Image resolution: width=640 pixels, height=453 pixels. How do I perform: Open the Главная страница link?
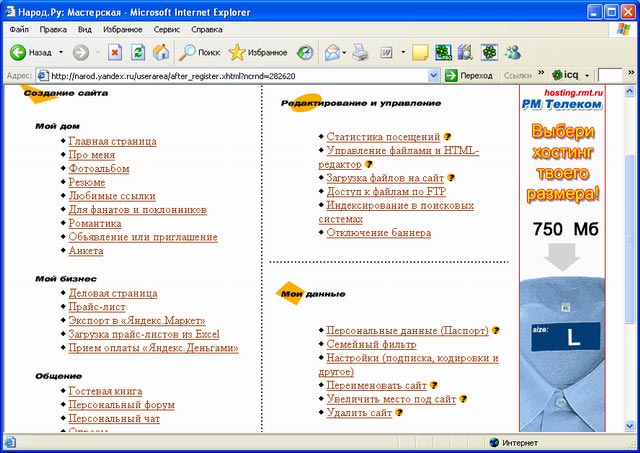(x=112, y=141)
